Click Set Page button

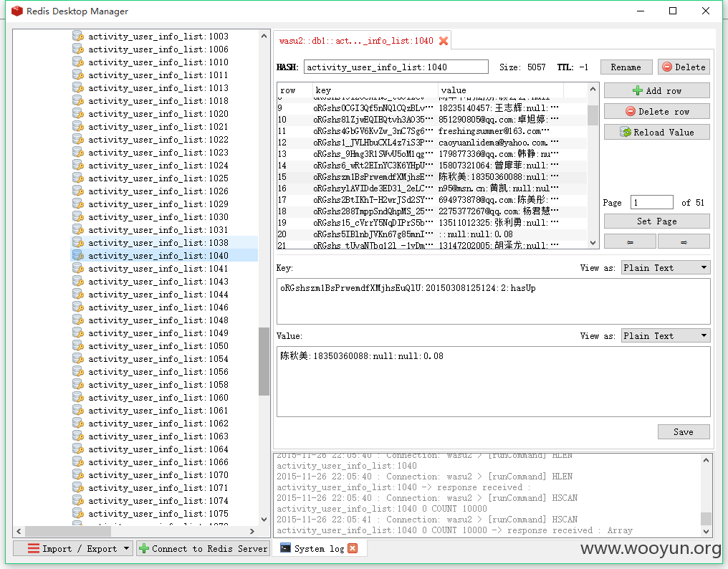click(656, 221)
